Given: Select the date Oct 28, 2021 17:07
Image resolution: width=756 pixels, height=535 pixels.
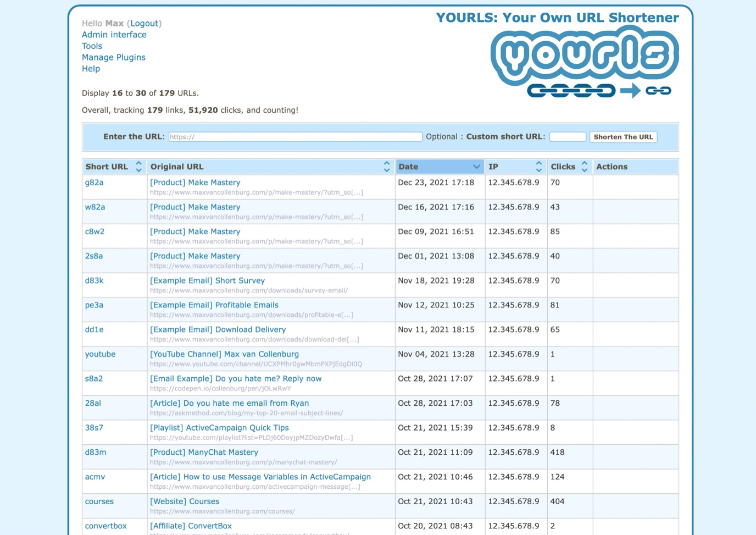Looking at the screenshot, I should tap(435, 379).
